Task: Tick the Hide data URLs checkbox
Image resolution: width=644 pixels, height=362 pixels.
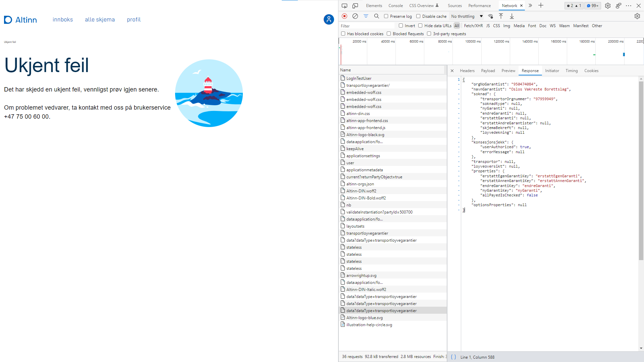Action: [x=420, y=25]
